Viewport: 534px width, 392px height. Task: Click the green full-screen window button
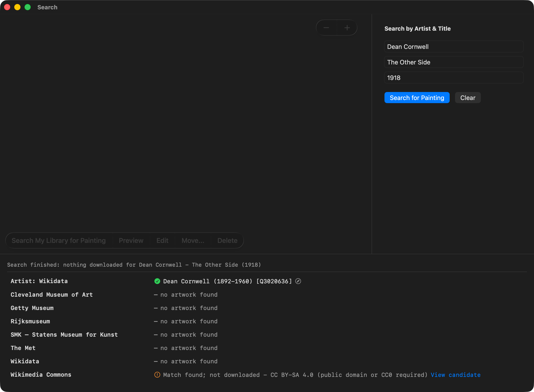(x=28, y=7)
